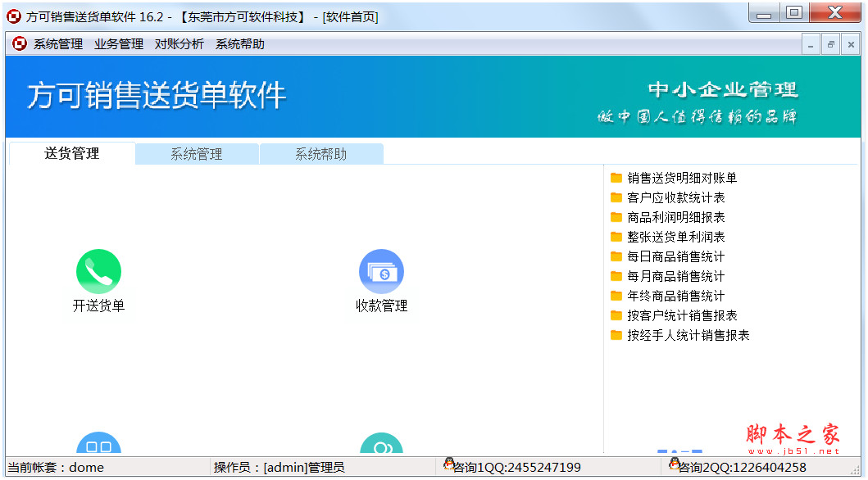This screenshot has width=868, height=480.
Task: Click folder icon beside 年终商品销售统计
Action: tap(616, 296)
